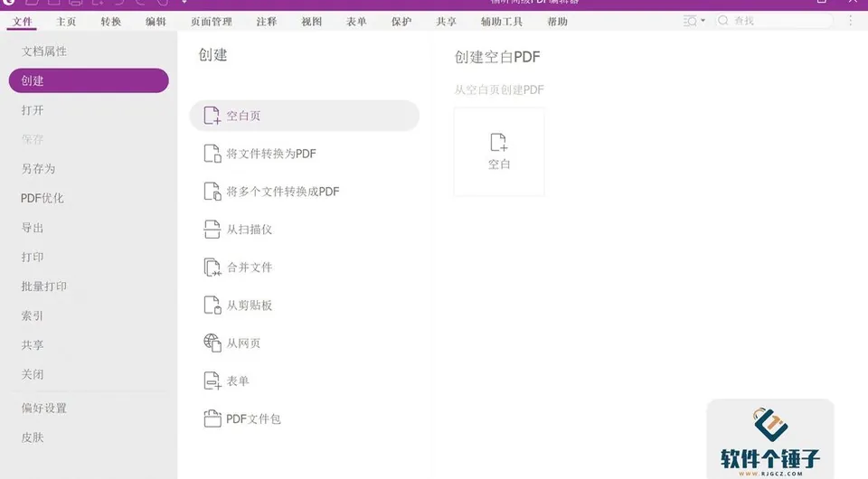Click the form icon beside 表单
The image size is (868, 479).
pos(212,381)
